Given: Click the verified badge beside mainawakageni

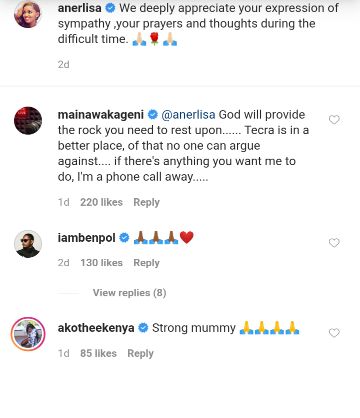Looking at the screenshot, I should (153, 115).
